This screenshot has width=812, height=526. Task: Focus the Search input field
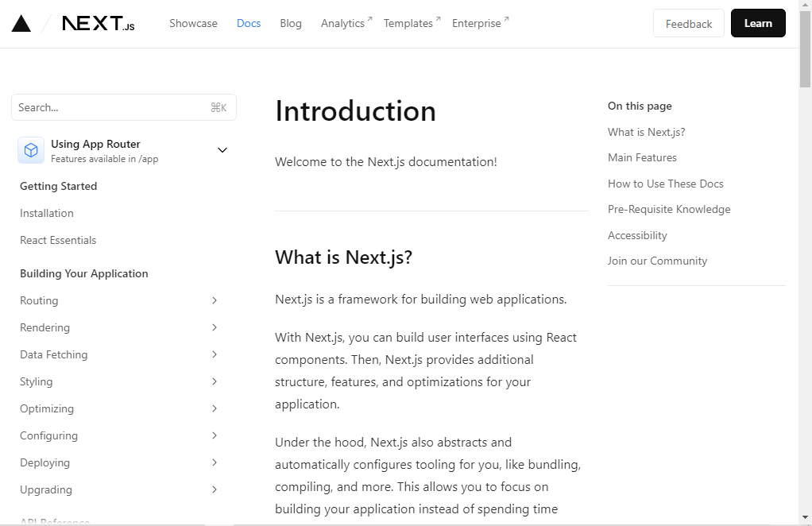(124, 107)
